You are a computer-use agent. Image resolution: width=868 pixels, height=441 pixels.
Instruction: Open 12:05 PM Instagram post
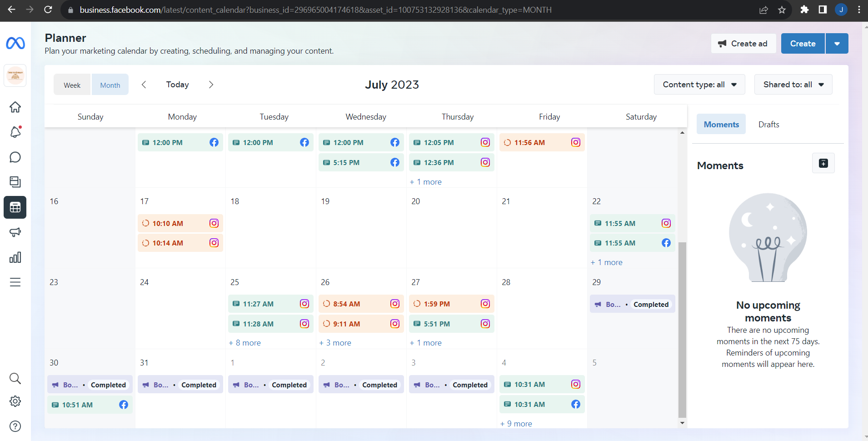coord(452,142)
